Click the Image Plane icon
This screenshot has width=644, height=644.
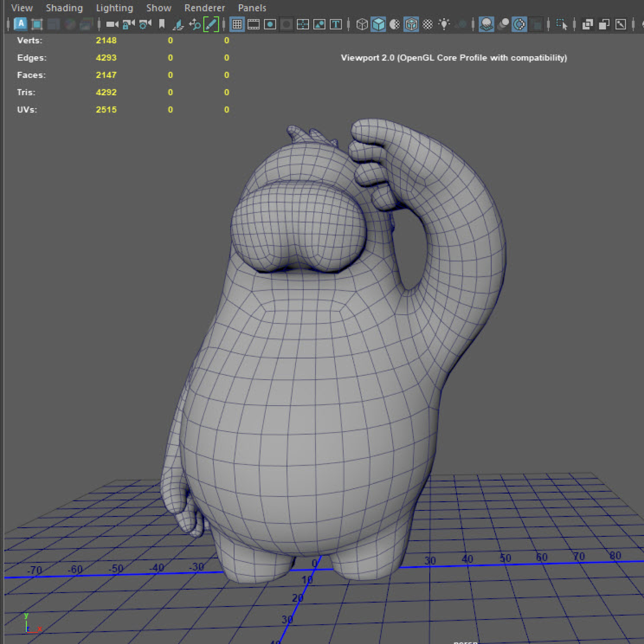(178, 24)
